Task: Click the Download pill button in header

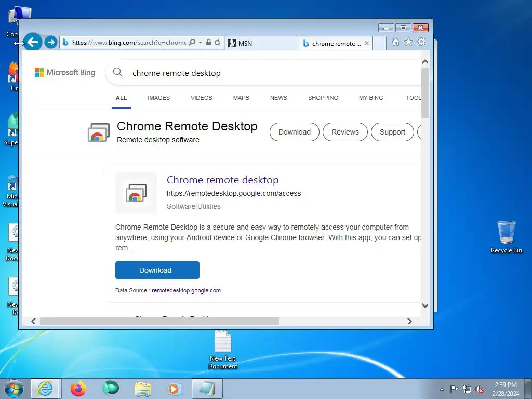Action: 295,132
